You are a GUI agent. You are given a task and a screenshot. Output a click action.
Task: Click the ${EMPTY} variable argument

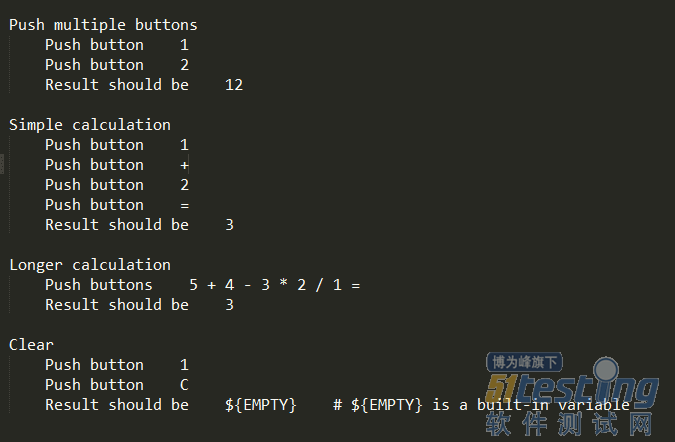(x=261, y=405)
